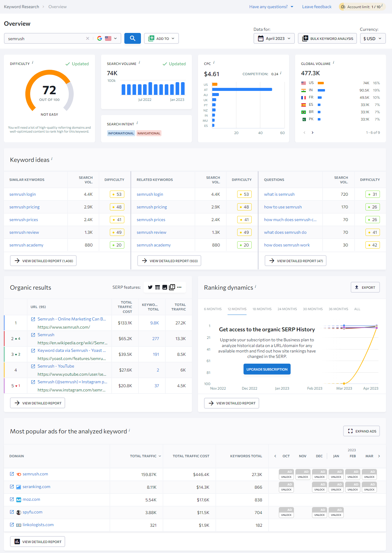Click the image pack SERP feature icon
This screenshot has height=553, width=392.
click(x=164, y=287)
